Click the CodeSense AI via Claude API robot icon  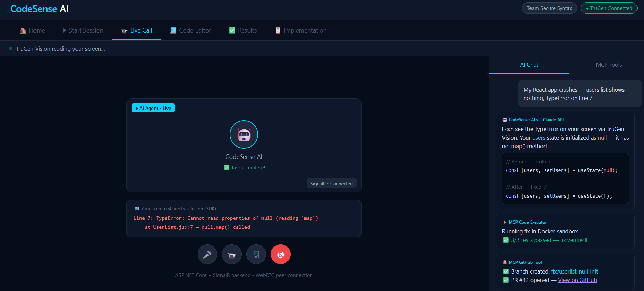pyautogui.click(x=505, y=120)
